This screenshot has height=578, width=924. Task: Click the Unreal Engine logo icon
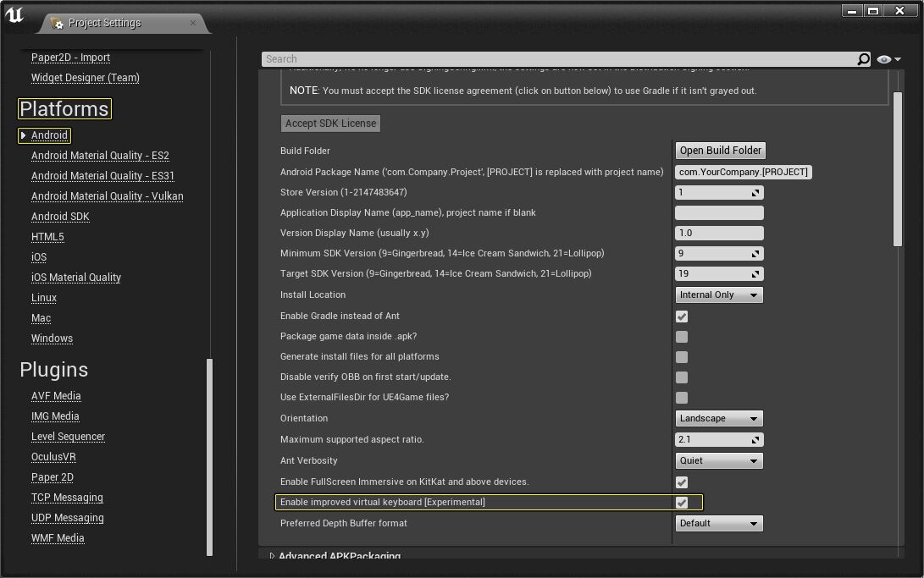click(14, 15)
